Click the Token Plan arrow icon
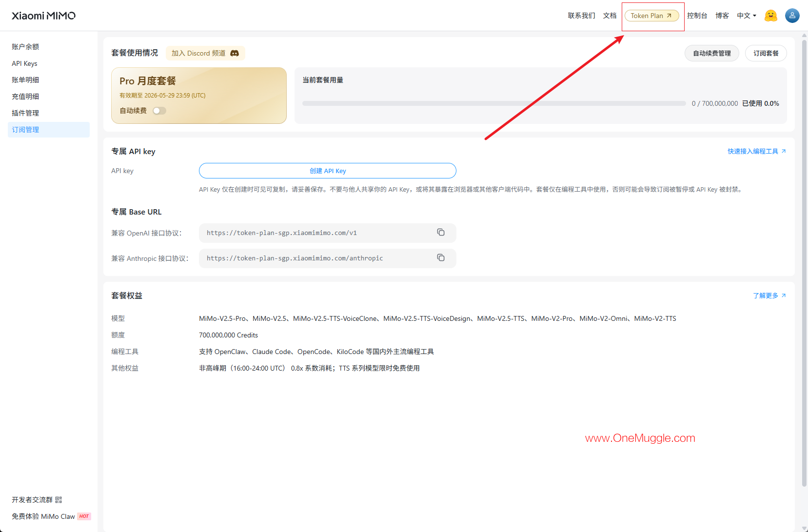The image size is (808, 532). pos(669,16)
